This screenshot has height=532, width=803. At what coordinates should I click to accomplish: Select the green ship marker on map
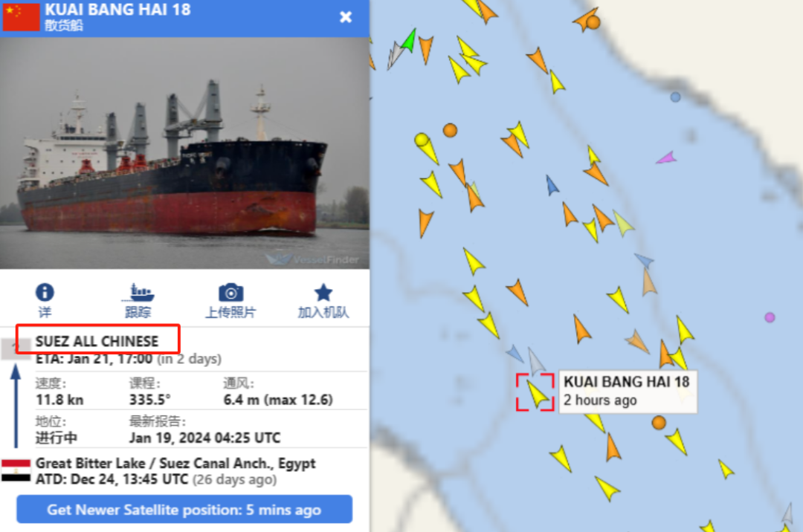[x=409, y=40]
